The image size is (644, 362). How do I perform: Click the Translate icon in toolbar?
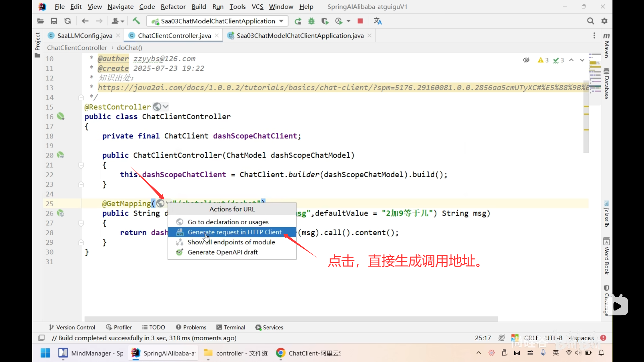(378, 21)
